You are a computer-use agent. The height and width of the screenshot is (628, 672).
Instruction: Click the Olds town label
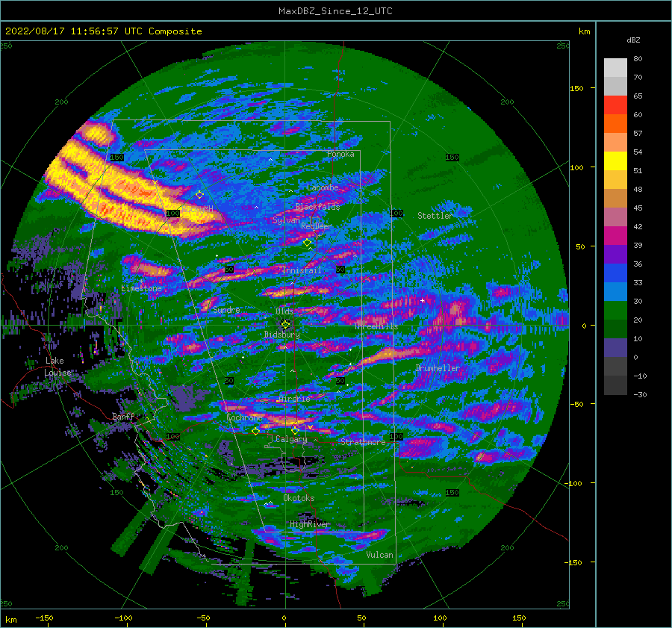[284, 311]
